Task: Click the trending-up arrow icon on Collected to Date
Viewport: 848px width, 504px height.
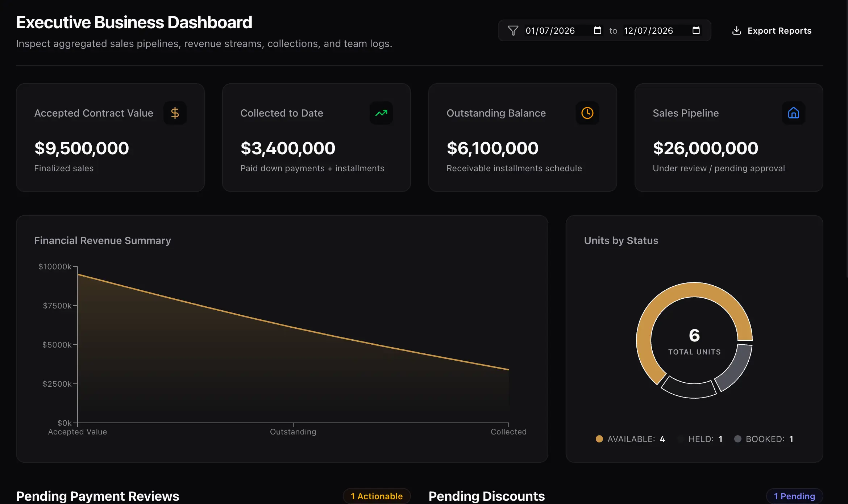Action: [381, 113]
